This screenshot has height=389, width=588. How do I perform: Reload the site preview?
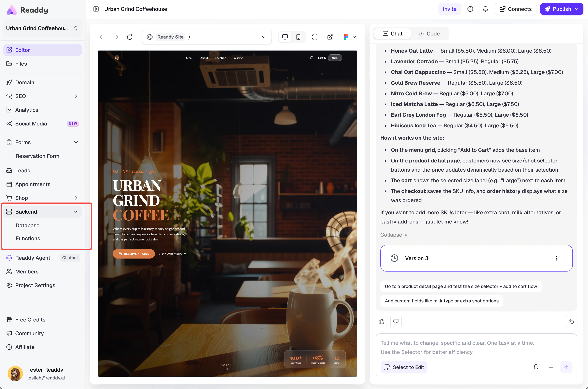130,37
